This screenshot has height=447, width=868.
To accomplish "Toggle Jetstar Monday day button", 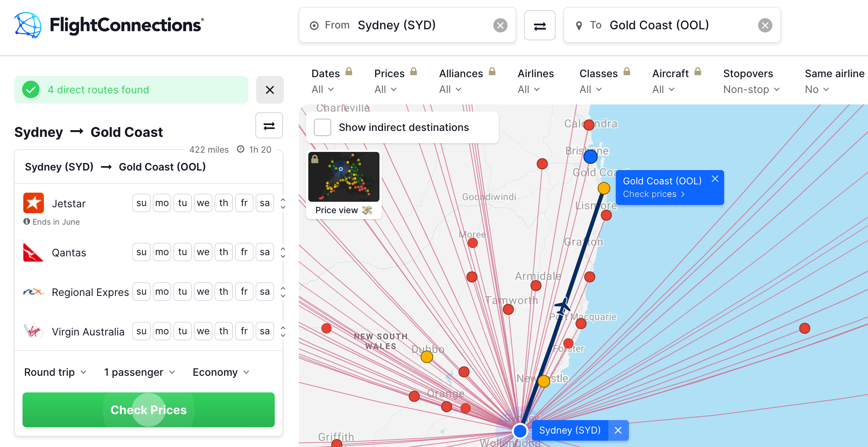I will [x=162, y=203].
